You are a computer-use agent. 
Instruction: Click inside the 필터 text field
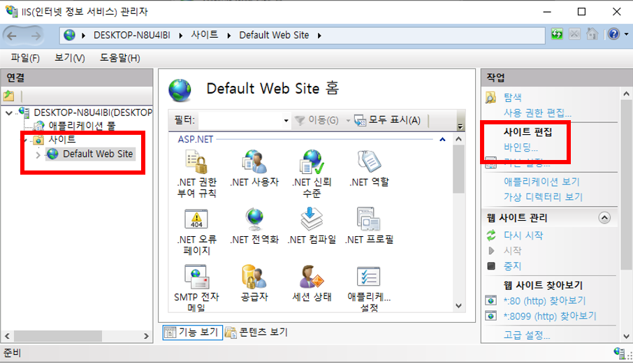click(x=240, y=120)
